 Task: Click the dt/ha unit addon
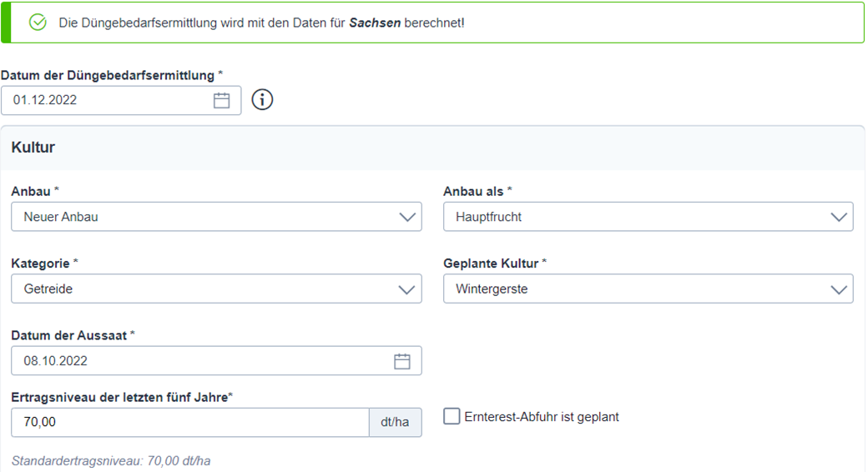pyautogui.click(x=396, y=422)
